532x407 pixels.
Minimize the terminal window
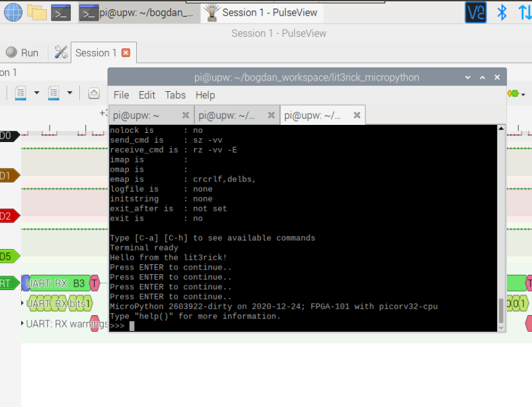(468, 77)
